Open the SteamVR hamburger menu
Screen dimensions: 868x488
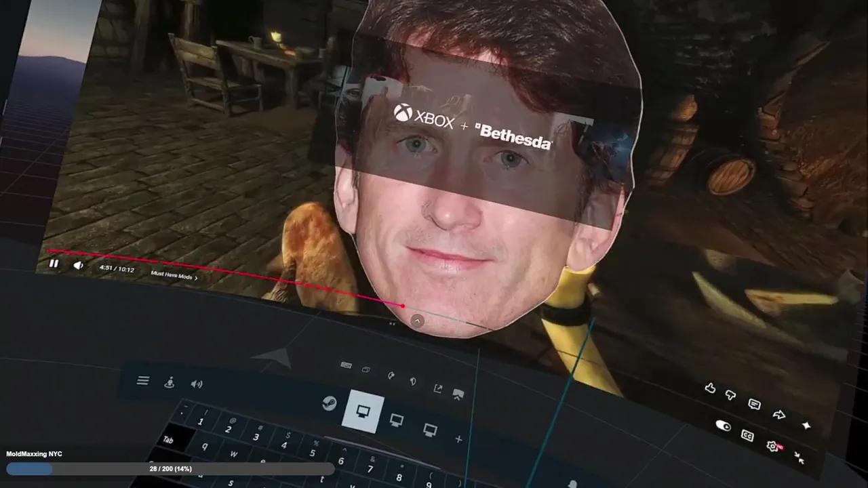tap(142, 381)
